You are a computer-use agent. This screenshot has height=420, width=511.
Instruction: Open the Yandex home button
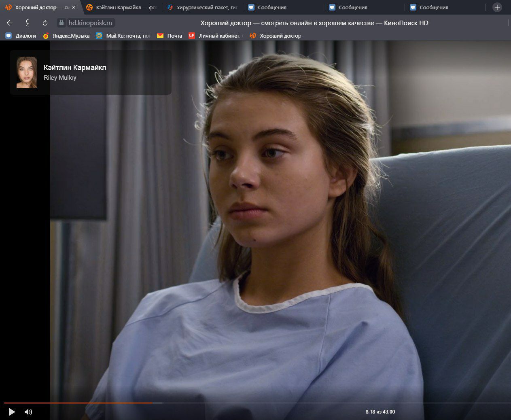click(x=28, y=23)
